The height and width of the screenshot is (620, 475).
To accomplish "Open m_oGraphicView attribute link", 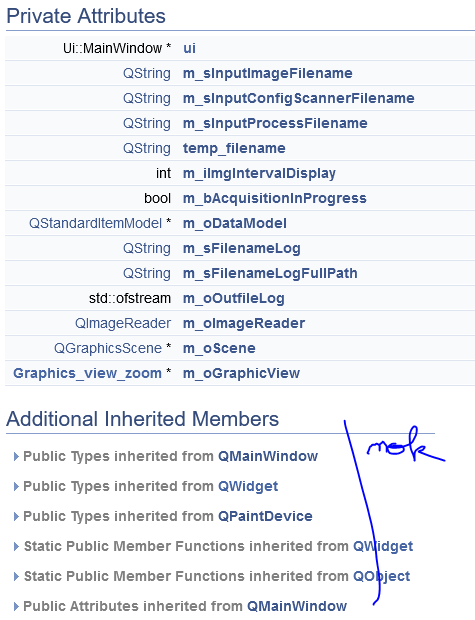I will (241, 373).
